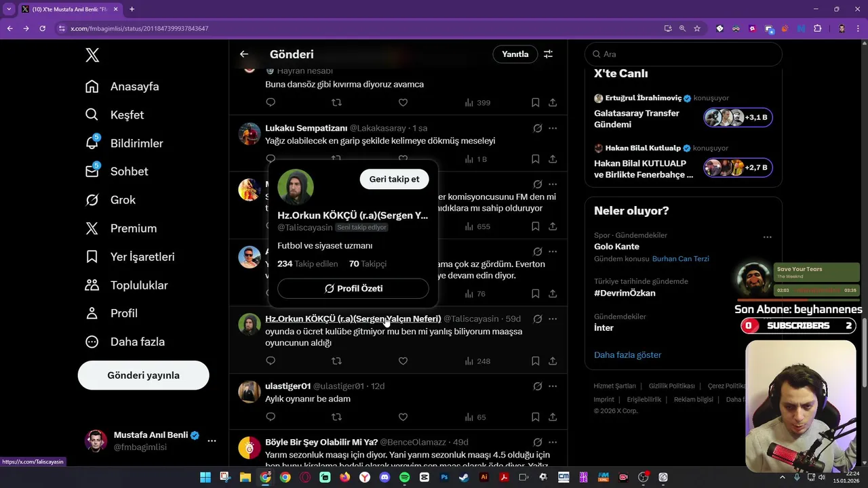
Task: Share ulastiger01's post
Action: (x=553, y=417)
